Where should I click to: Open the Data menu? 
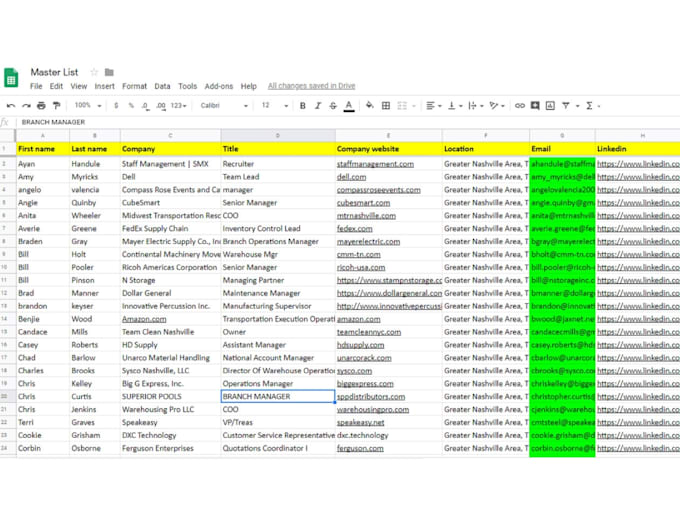(x=162, y=86)
